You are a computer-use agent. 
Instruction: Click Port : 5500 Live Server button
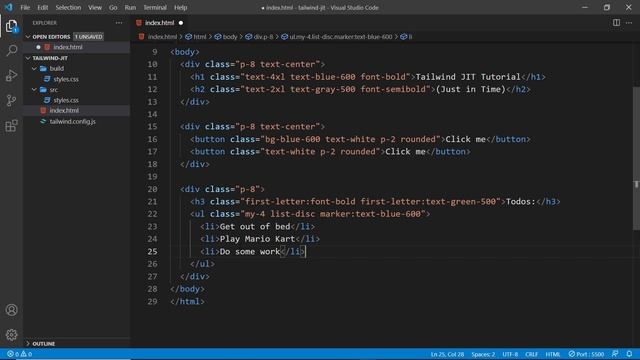[x=586, y=354]
